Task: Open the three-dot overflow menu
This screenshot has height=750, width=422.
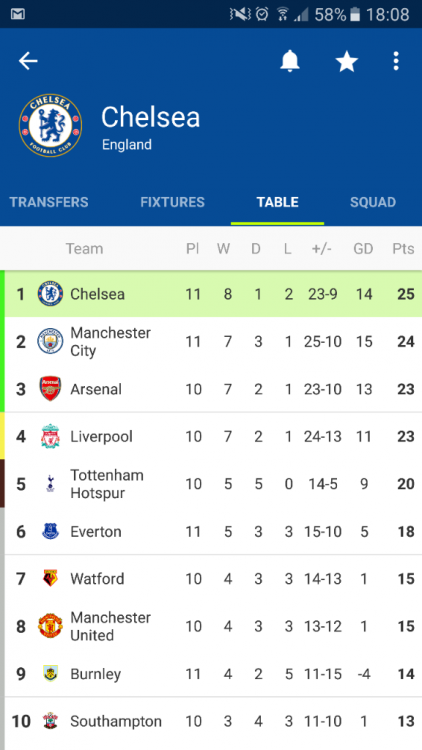Action: tap(396, 61)
